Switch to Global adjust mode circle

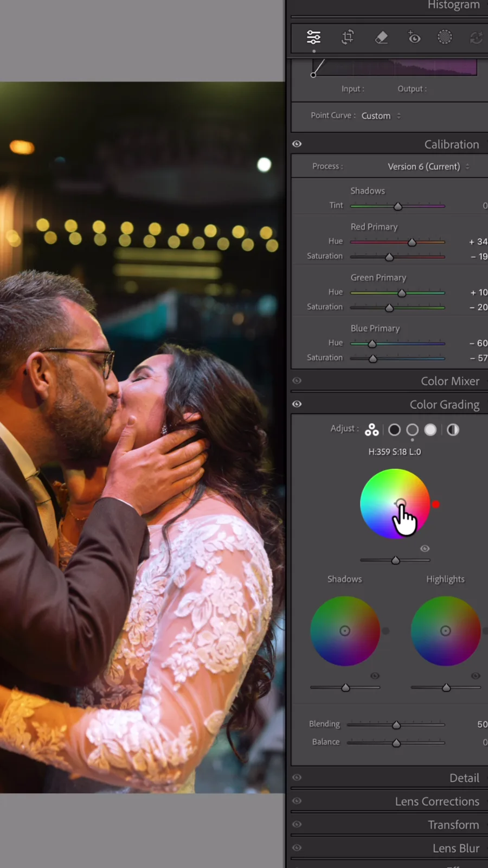tap(453, 430)
